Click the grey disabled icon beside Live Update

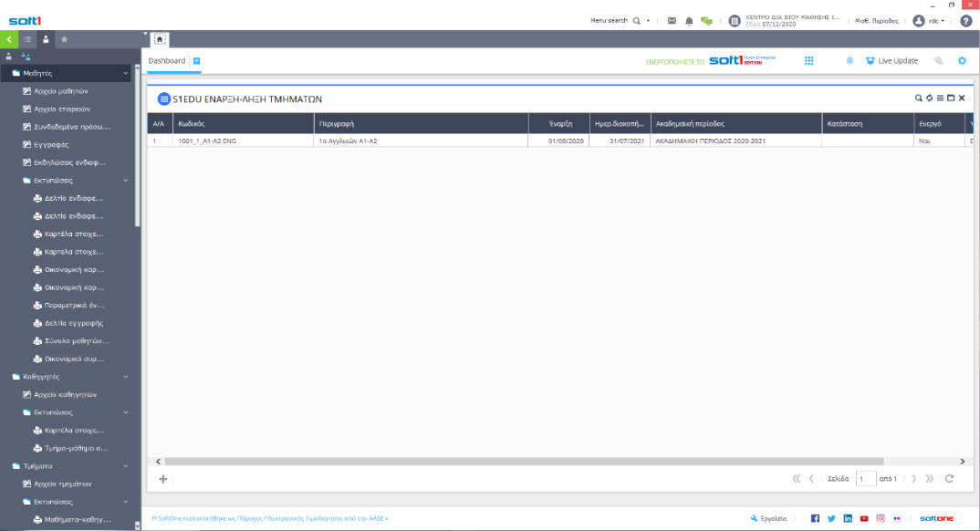938,60
